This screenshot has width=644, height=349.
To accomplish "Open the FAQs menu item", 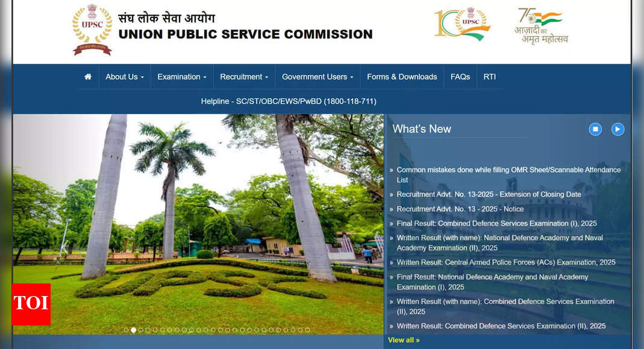I will click(x=460, y=77).
